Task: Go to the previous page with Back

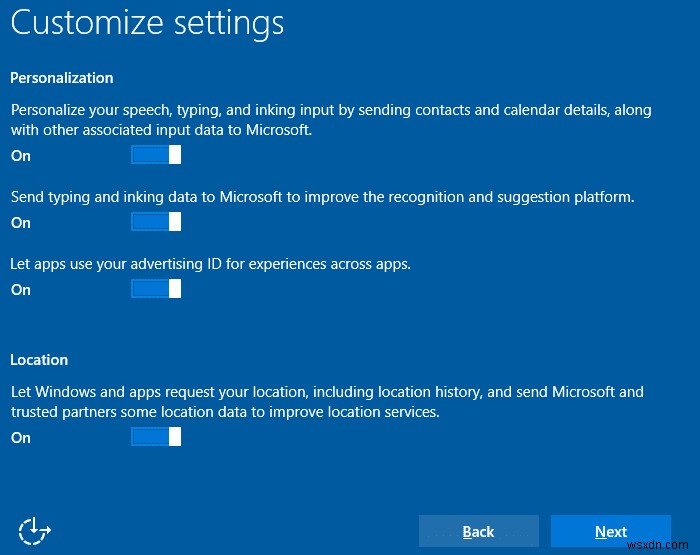Action: click(x=478, y=532)
